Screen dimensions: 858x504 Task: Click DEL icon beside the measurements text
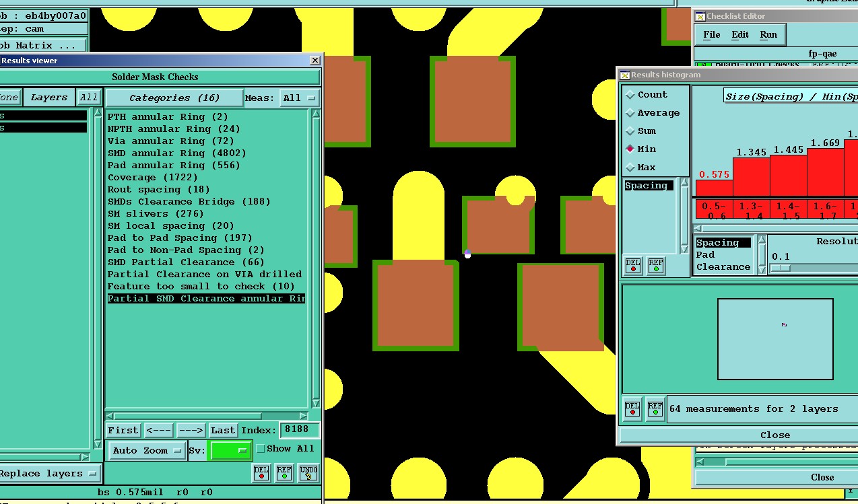(x=632, y=409)
